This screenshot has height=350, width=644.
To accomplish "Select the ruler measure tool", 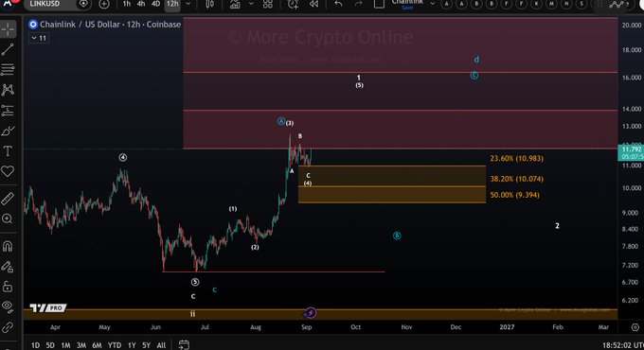I will [8, 199].
